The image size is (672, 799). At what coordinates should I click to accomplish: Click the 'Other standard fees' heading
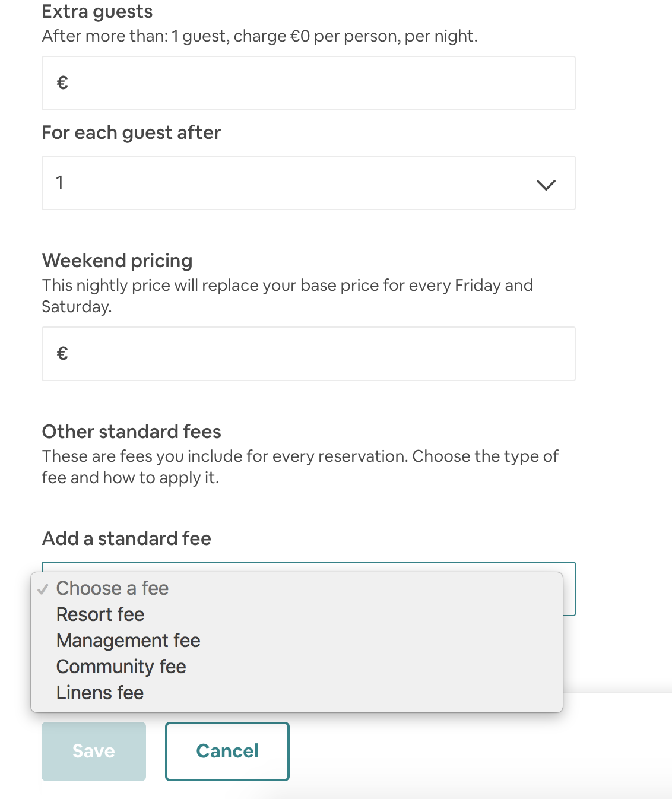point(131,432)
